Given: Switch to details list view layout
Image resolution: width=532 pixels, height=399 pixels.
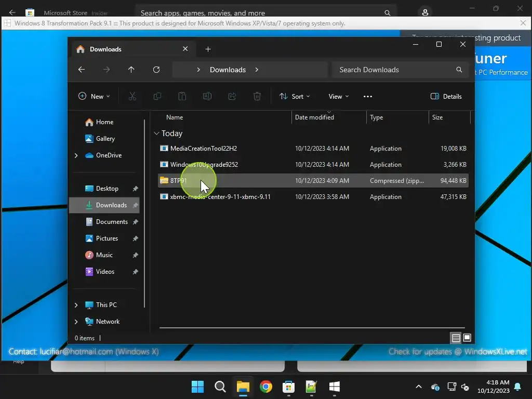Looking at the screenshot, I should (x=456, y=338).
